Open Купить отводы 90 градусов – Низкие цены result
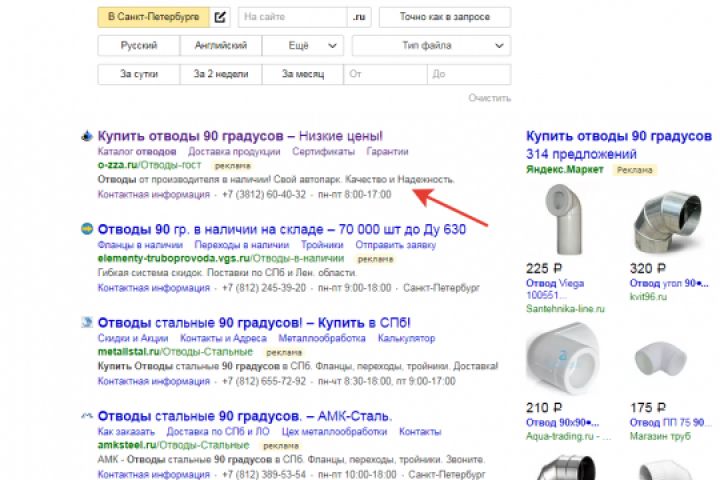This screenshot has width=720, height=480. coord(240,136)
